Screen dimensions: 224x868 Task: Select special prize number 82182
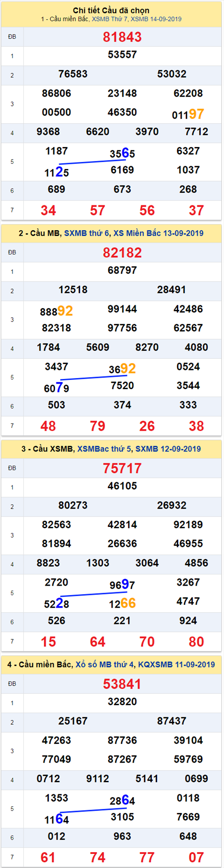pyautogui.click(x=122, y=252)
